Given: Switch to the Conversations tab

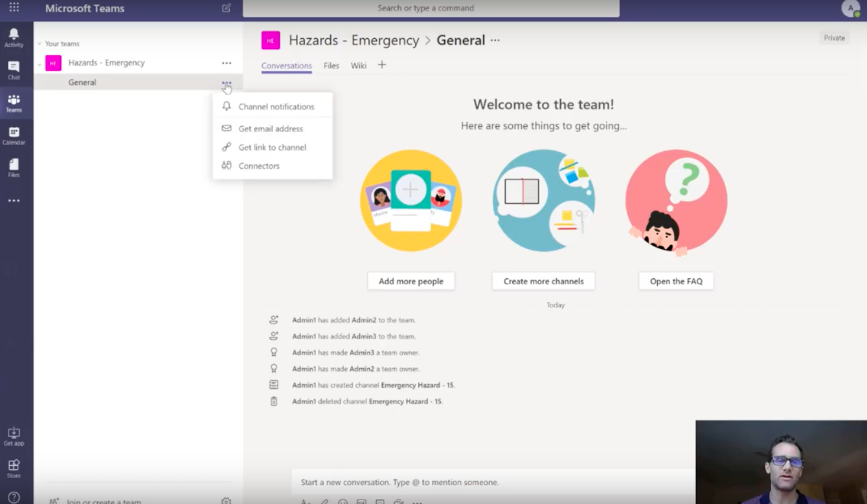Looking at the screenshot, I should point(287,65).
